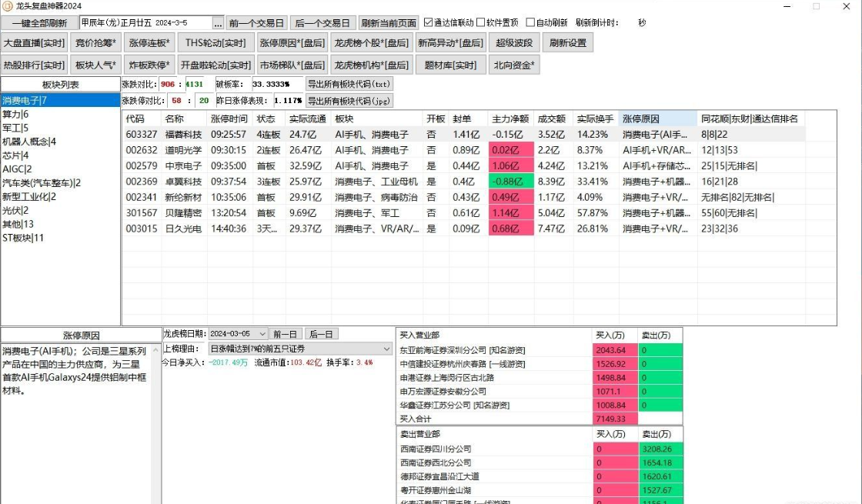Expand the 上榜理由 dropdown list
Viewport: 862px width, 504px height.
coord(386,349)
